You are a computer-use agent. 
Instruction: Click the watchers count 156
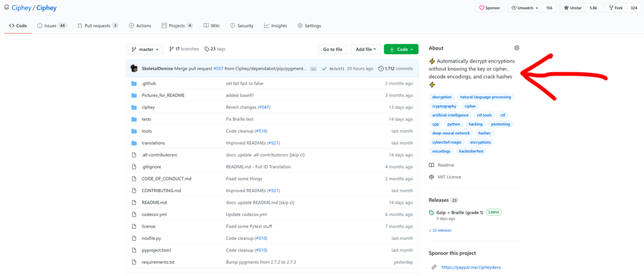tap(549, 8)
